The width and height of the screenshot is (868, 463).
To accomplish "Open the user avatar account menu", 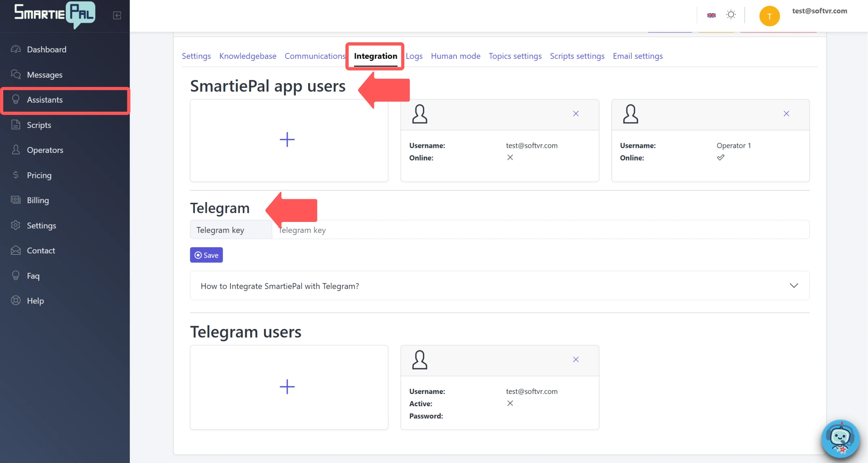I will click(x=769, y=16).
